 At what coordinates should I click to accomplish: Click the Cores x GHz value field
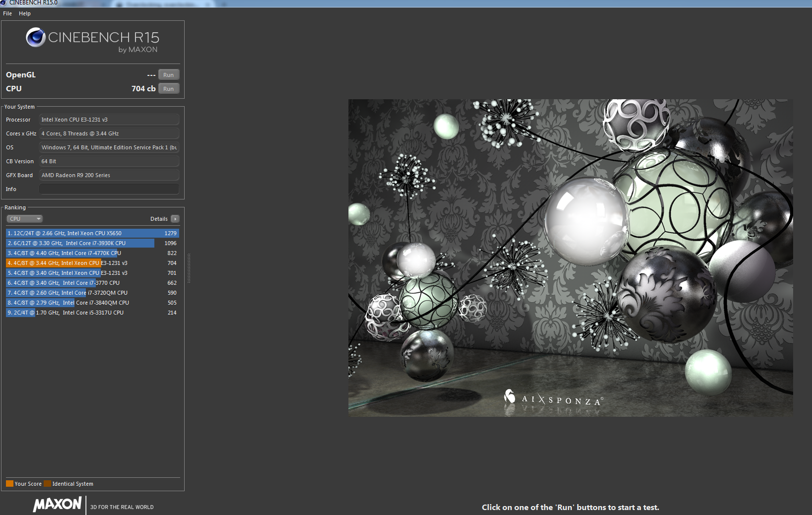109,133
